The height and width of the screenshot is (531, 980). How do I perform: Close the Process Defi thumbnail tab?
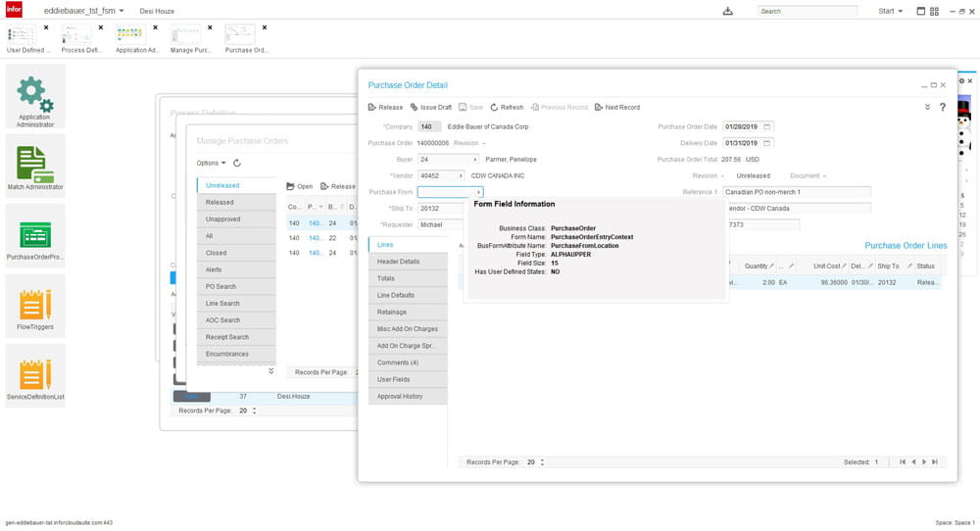tap(101, 27)
